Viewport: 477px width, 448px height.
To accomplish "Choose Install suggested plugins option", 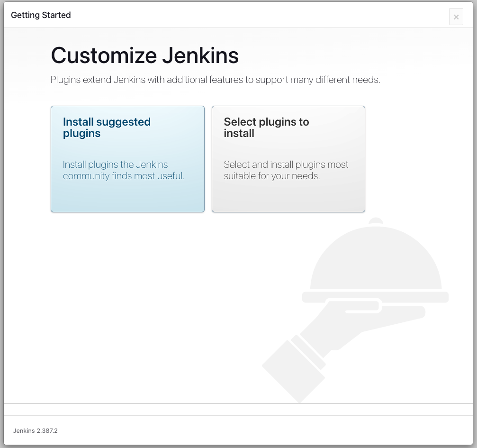I will [x=127, y=159].
